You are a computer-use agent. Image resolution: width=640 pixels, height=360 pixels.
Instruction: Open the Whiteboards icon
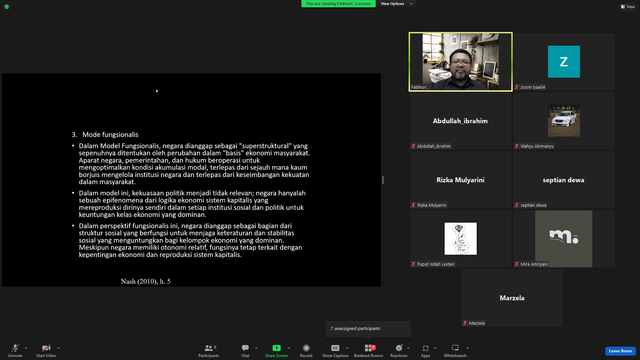pos(455,348)
